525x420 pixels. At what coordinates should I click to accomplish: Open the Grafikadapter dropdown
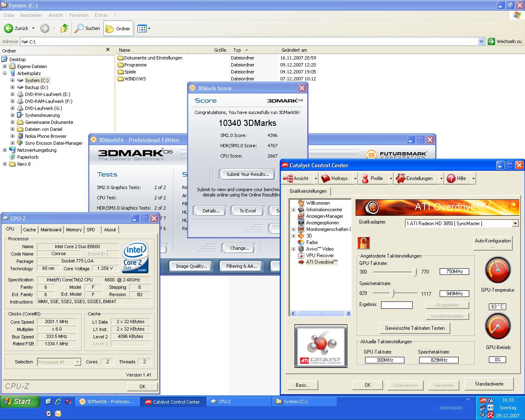click(515, 224)
